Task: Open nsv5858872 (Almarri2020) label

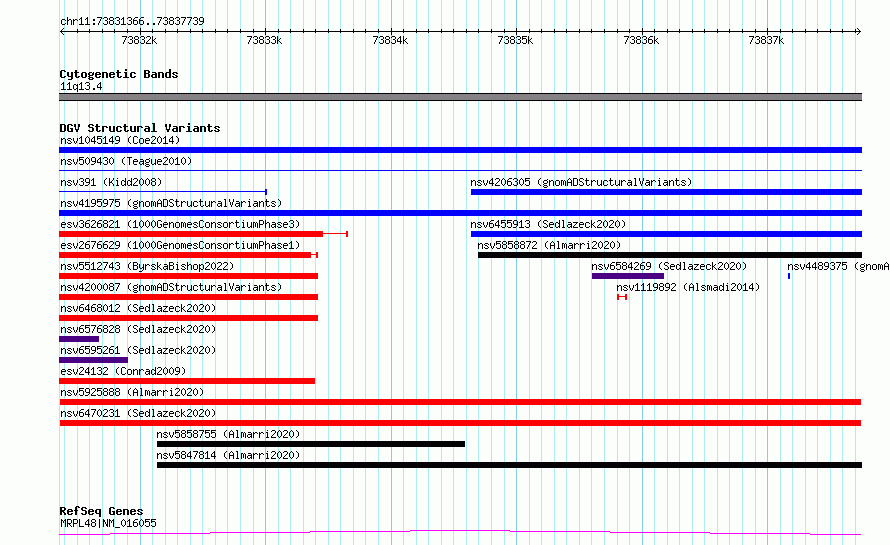Action: pyautogui.click(x=549, y=245)
